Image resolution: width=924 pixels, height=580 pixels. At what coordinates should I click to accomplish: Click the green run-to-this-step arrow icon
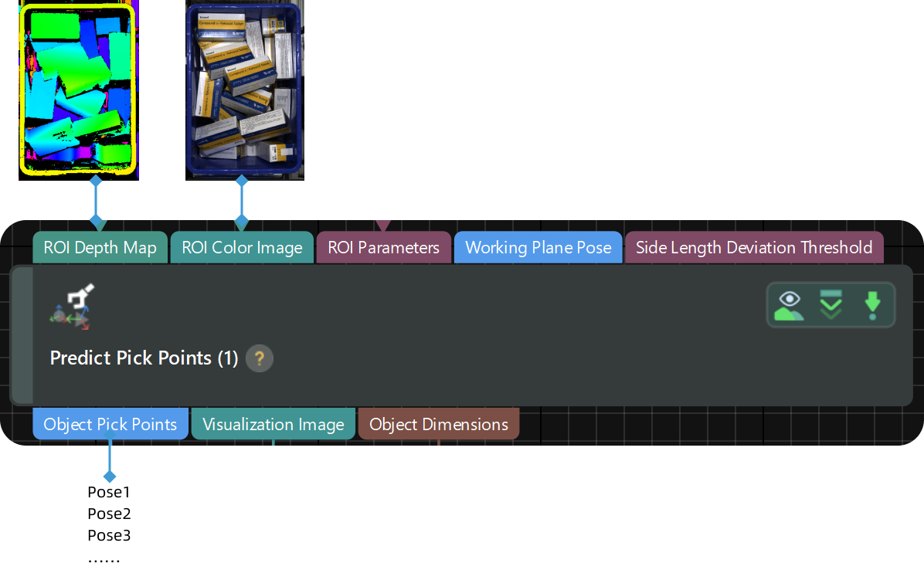(x=873, y=304)
